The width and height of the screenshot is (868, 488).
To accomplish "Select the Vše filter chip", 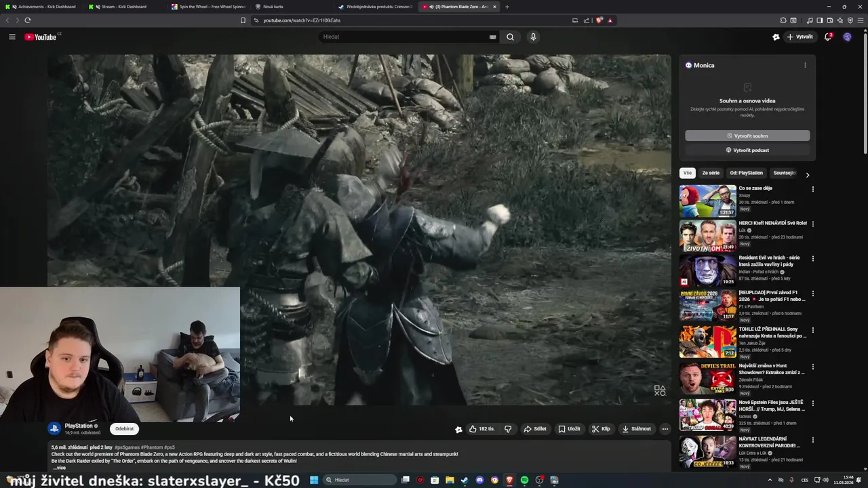I will 688,173.
